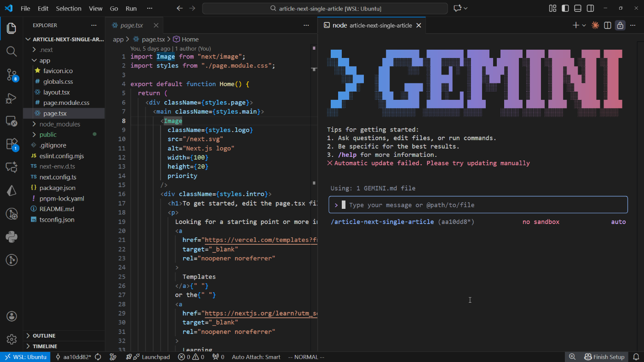Viewport: 644px width, 362px height.
Task: Click errors and warnings count in status bar
Action: (x=191, y=357)
